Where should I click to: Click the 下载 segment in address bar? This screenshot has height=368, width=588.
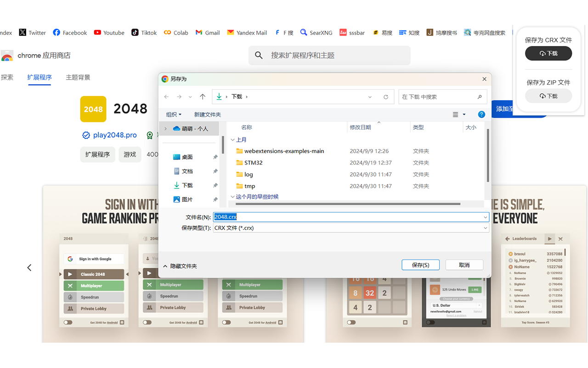tap(237, 97)
